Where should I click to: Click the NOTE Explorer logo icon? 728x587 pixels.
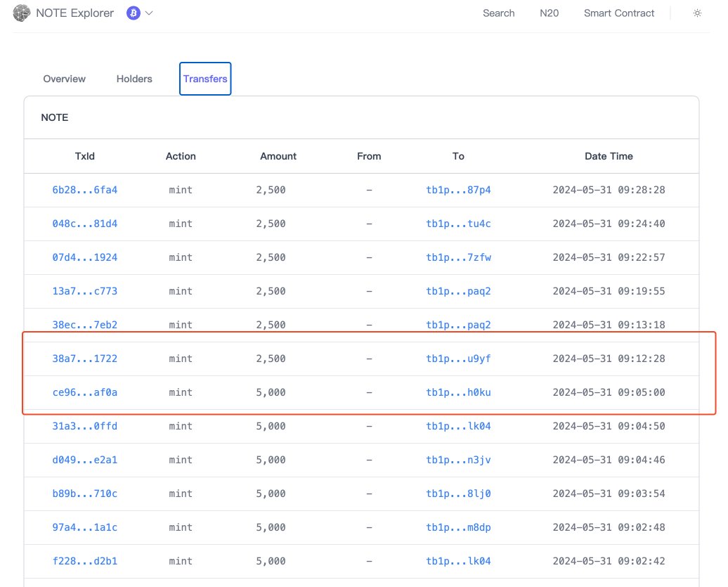coord(21,13)
